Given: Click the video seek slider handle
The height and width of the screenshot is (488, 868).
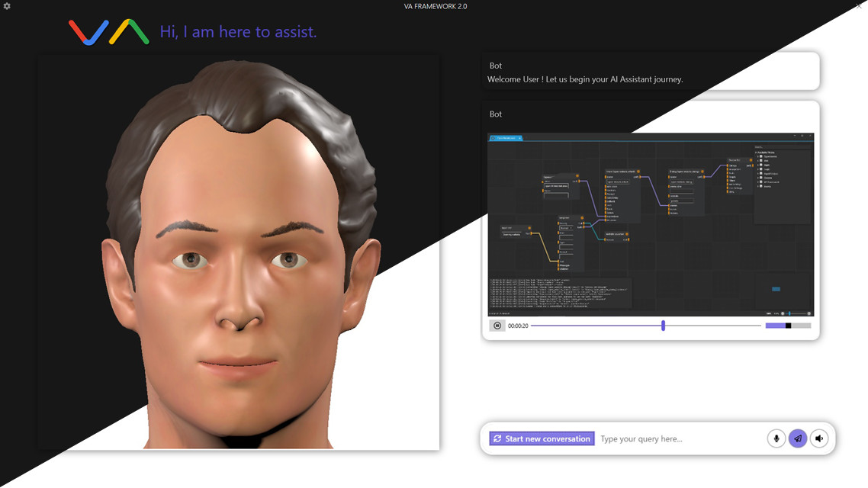Looking at the screenshot, I should coord(663,326).
